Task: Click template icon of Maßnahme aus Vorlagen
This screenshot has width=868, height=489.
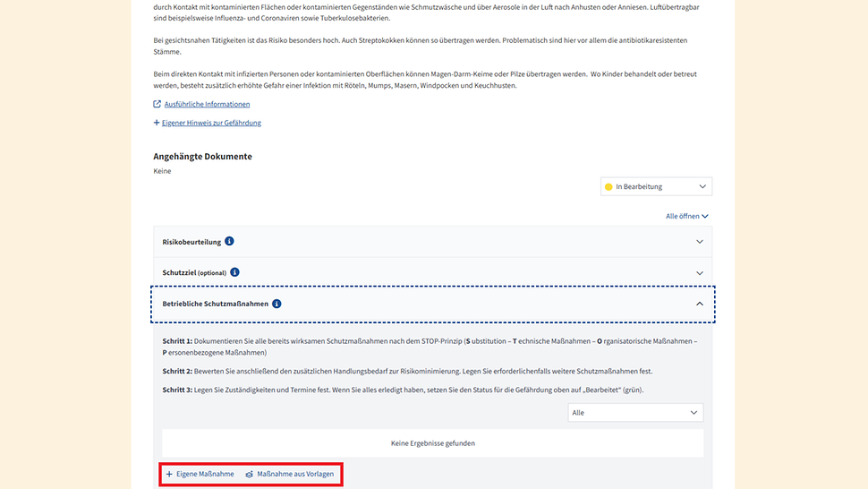Action: pyautogui.click(x=249, y=475)
